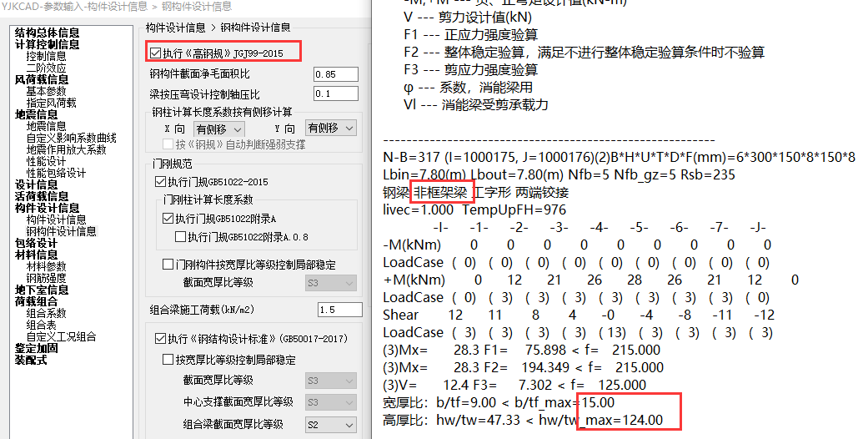Select 活荷载信息 in tree
This screenshot has width=868, height=439.
(42, 196)
